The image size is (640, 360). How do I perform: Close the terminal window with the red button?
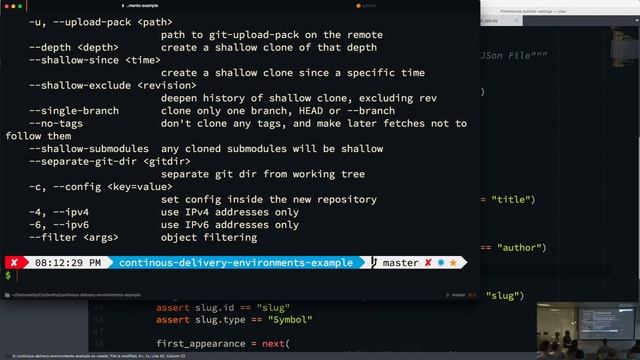pyautogui.click(x=7, y=6)
